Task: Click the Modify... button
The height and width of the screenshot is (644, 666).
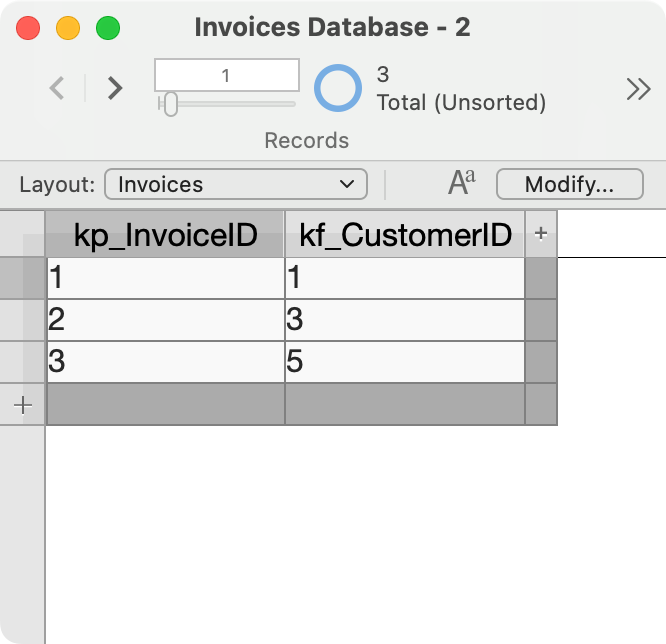Action: pos(570,184)
